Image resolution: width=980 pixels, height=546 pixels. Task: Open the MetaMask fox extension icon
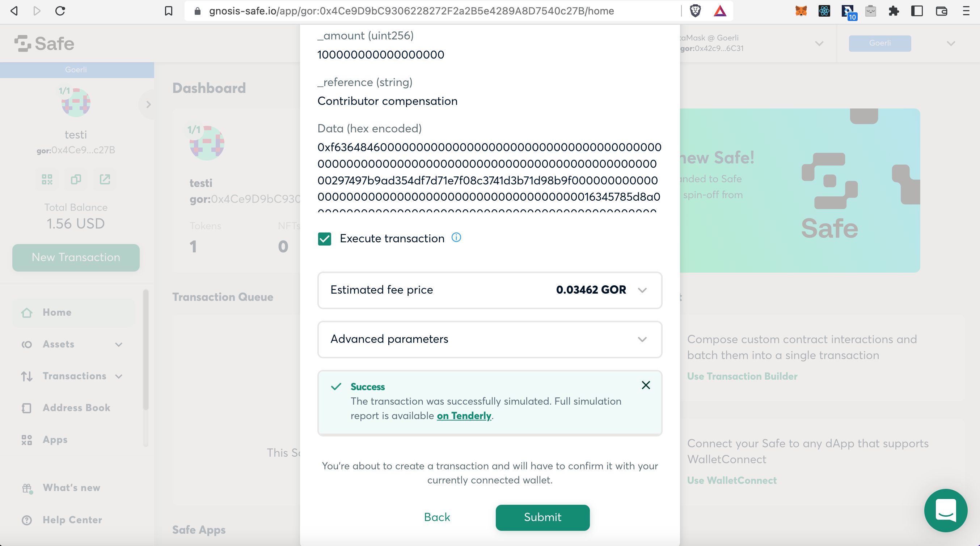(801, 11)
